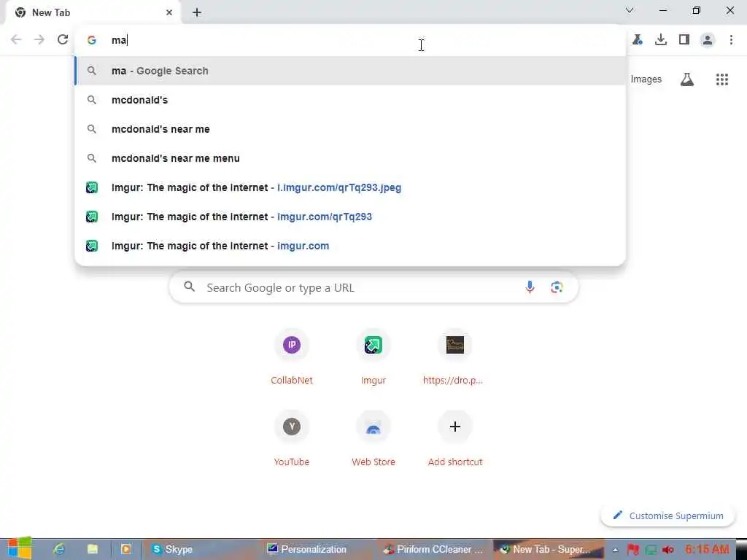Open the CollabNet shortcut

click(x=292, y=357)
